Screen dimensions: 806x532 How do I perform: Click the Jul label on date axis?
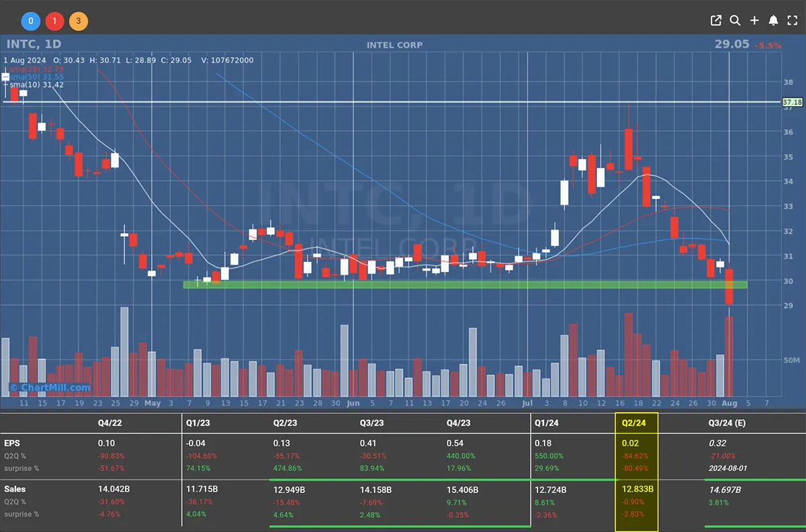(527, 403)
